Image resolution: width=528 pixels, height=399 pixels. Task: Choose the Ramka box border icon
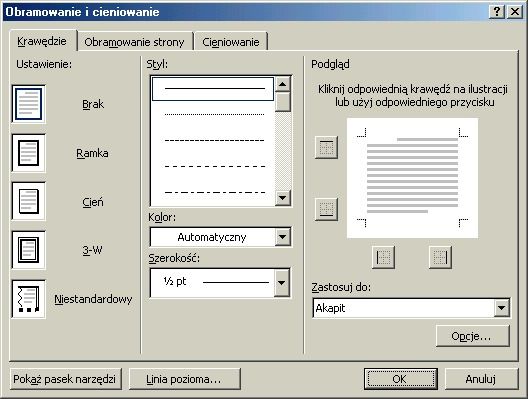point(29,153)
